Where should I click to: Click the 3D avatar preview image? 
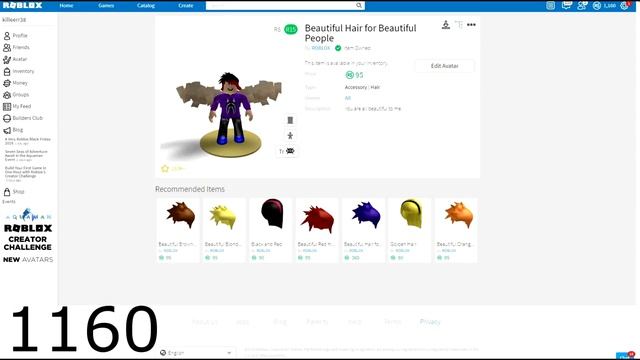(229, 114)
